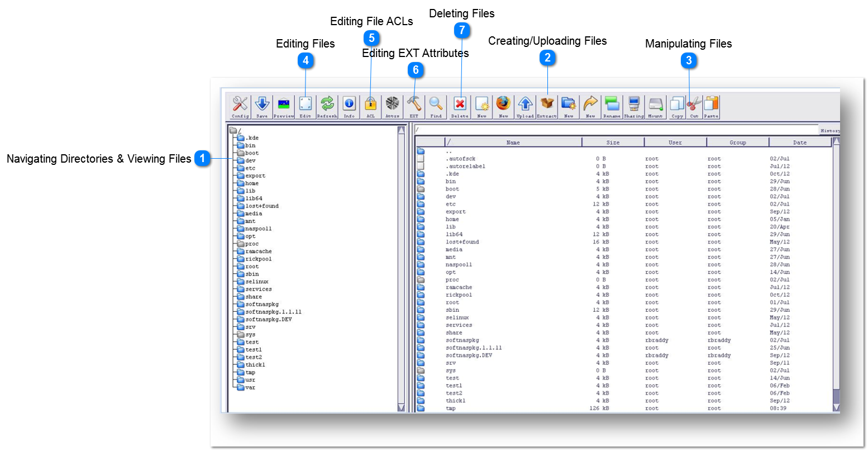
Task: Click the file list scrollbar up arrow
Action: (x=836, y=141)
